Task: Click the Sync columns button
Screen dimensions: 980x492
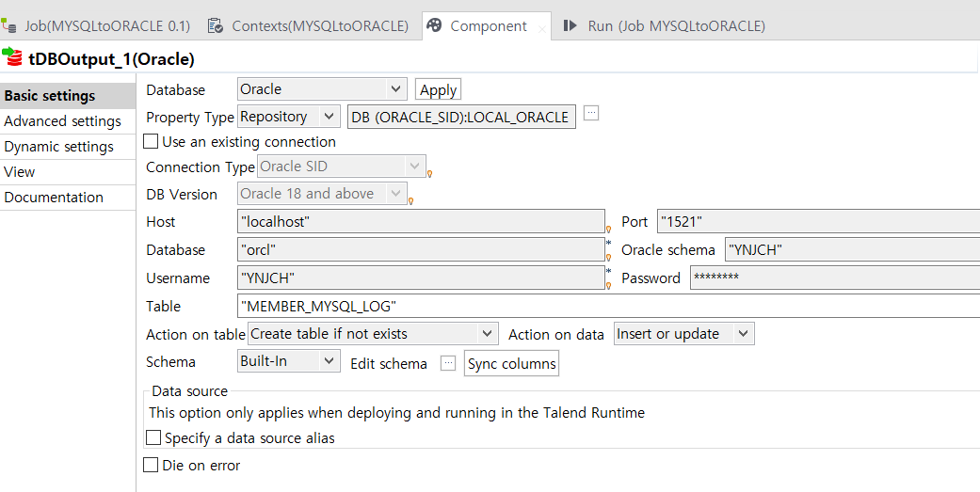Action: pyautogui.click(x=512, y=364)
